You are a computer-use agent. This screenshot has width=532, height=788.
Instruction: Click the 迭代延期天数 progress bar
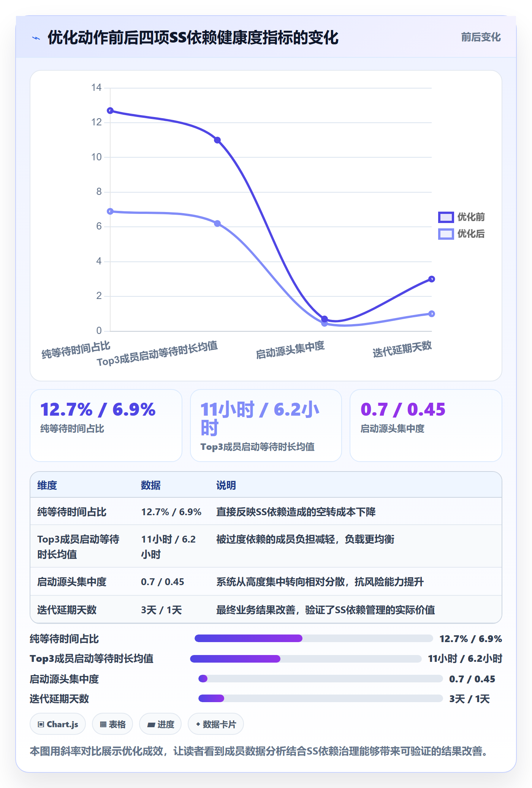tap(321, 698)
